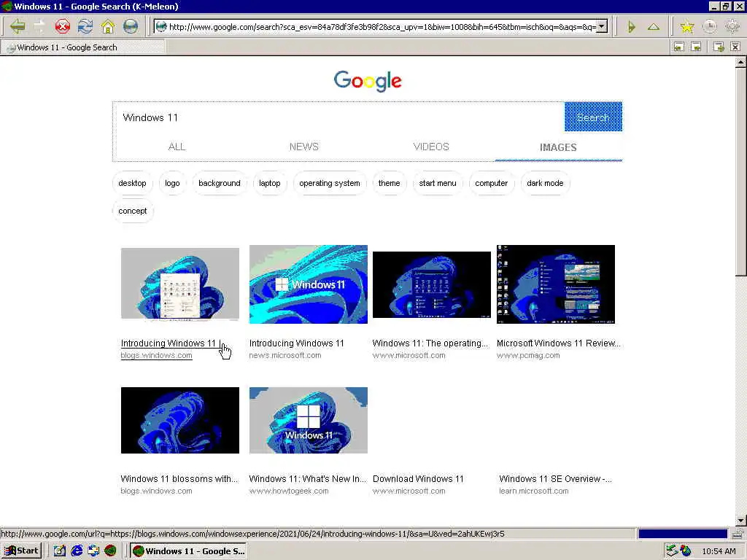The width and height of the screenshot is (747, 560).
Task: Switch to next tab icon in tab bar
Action: (x=696, y=47)
